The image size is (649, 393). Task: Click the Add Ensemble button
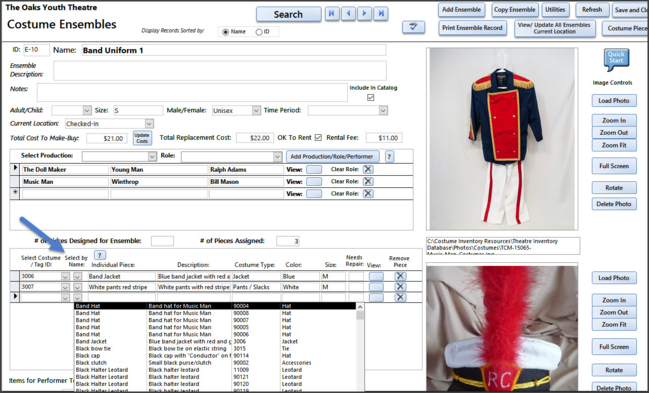click(462, 10)
